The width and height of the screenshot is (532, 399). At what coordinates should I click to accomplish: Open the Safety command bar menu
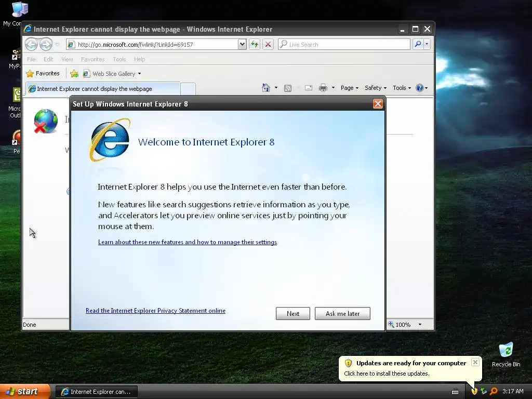375,88
